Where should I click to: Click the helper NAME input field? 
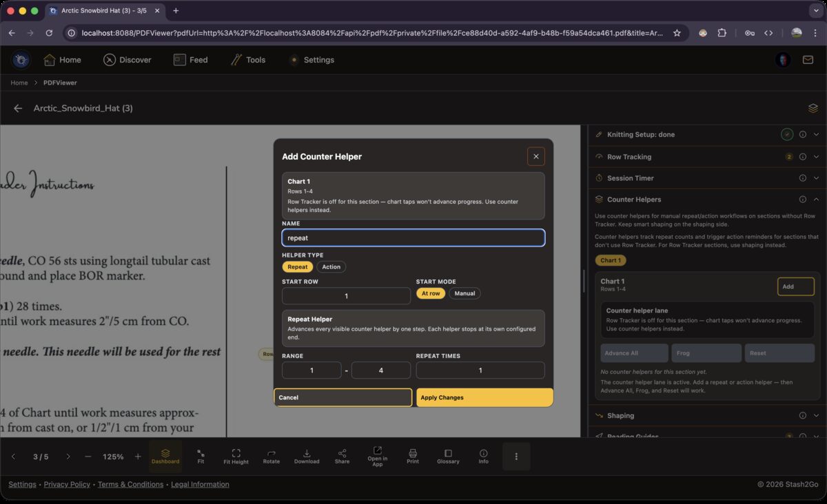click(x=413, y=238)
